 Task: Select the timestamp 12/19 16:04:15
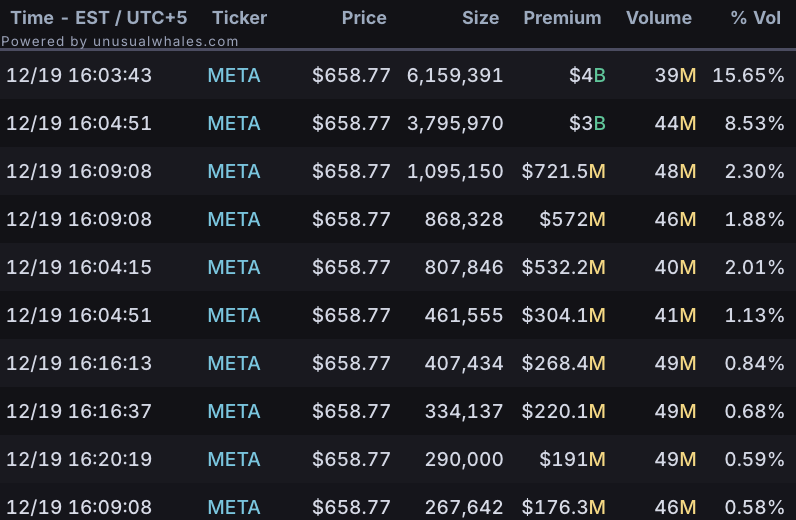[79, 267]
